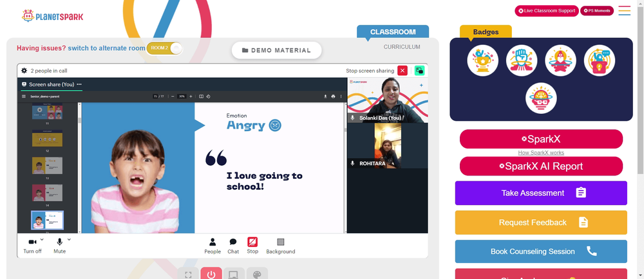
Task: Click the trophy star badge icon
Action: [x=482, y=60]
